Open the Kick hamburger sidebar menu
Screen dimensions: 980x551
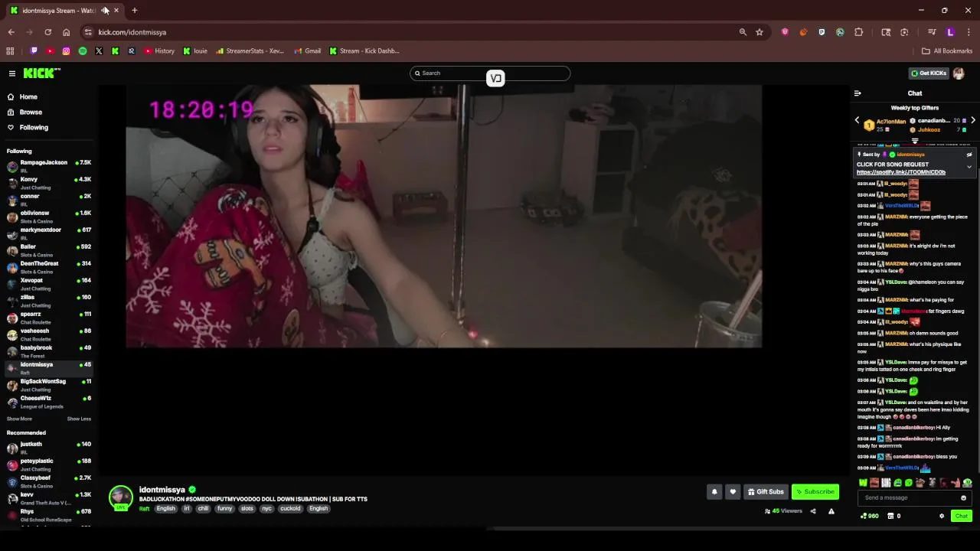tap(12, 73)
